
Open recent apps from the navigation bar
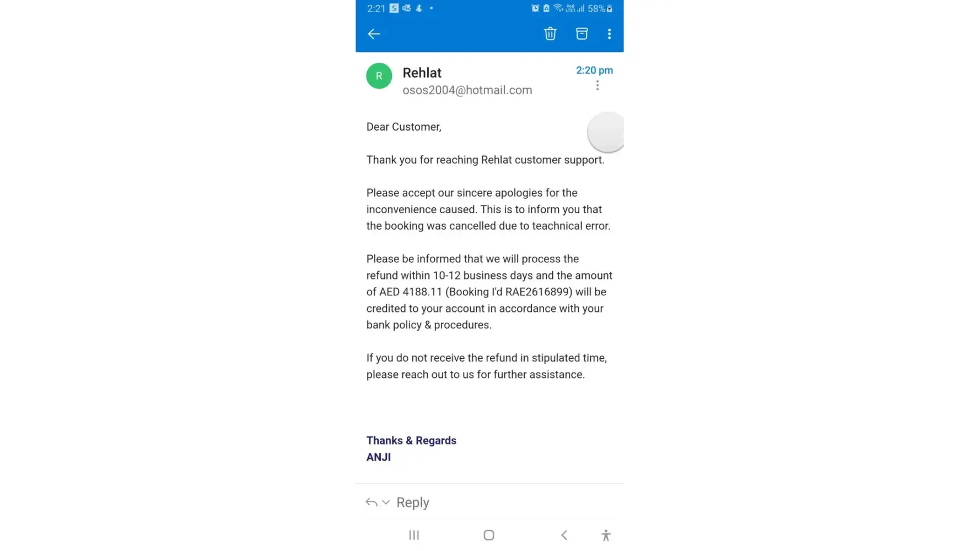point(414,535)
